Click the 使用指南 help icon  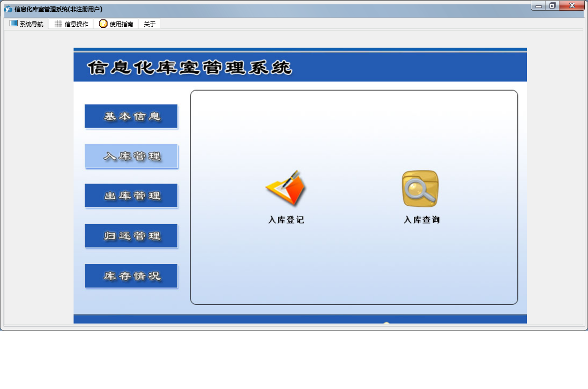coord(103,24)
